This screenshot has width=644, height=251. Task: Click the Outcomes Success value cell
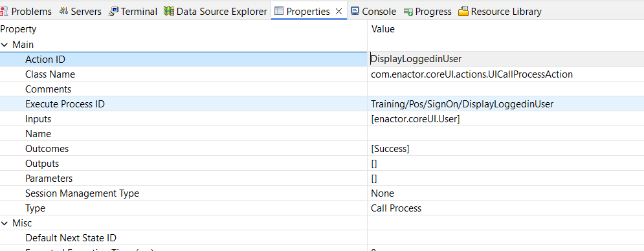click(505, 149)
